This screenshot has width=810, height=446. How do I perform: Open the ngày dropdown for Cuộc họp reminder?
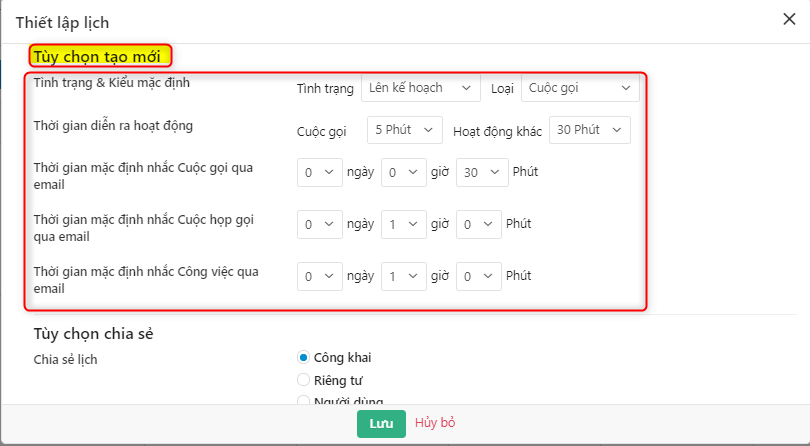click(320, 224)
